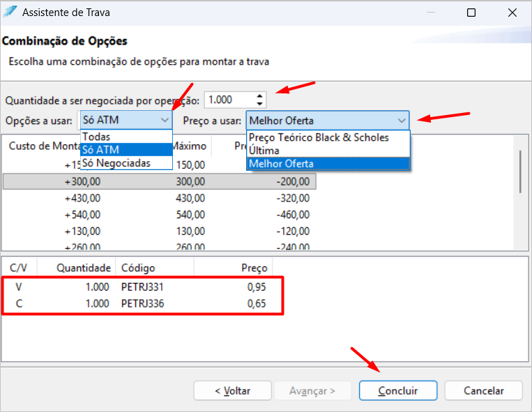Click the Quantidade column header
This screenshot has width=532, height=412.
76,268
